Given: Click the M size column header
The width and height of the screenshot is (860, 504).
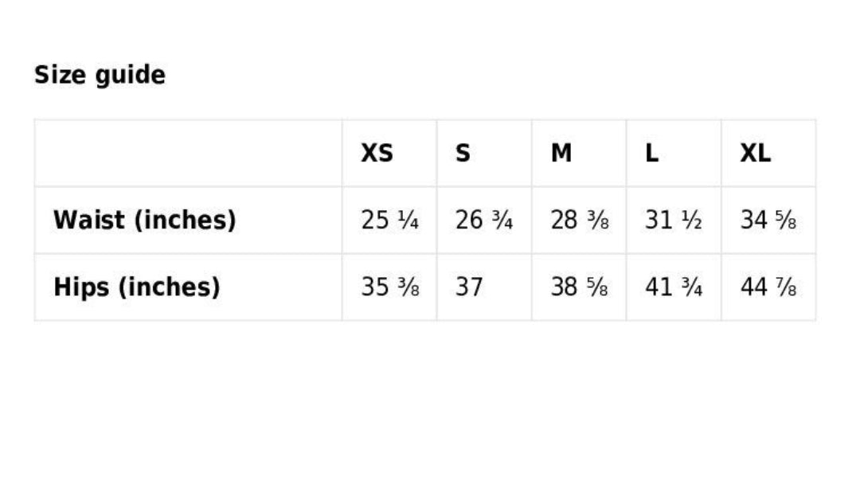Looking at the screenshot, I should pyautogui.click(x=561, y=153).
